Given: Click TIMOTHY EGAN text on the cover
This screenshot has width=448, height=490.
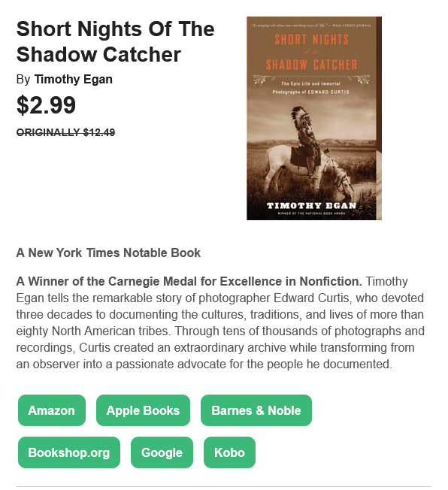Looking at the screenshot, I should pyautogui.click(x=311, y=206).
